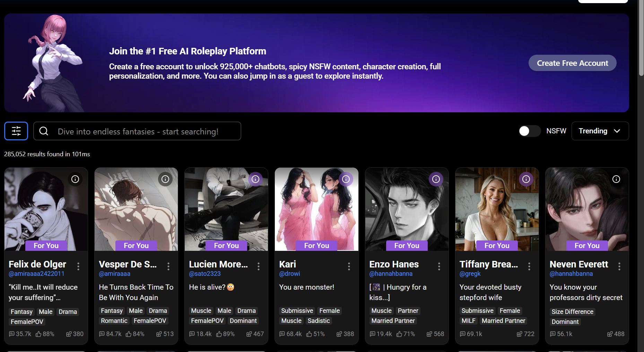Select Romantic tag on Vesper De S... card

(114, 321)
